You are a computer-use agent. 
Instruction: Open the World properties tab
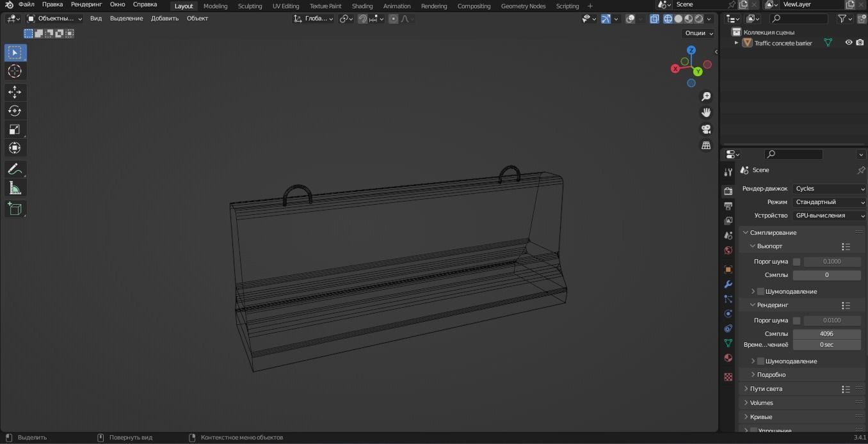point(728,250)
